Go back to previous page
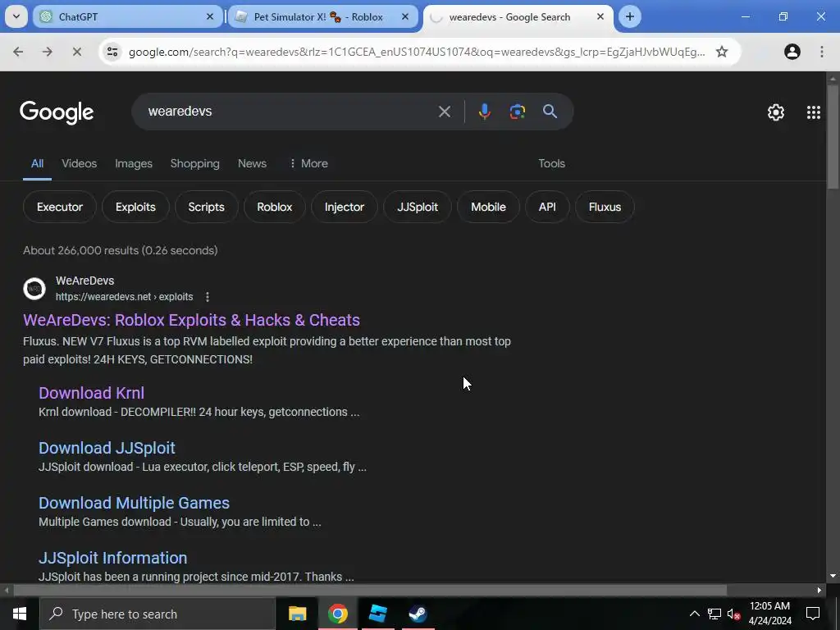Image resolution: width=840 pixels, height=630 pixels. [x=18, y=52]
